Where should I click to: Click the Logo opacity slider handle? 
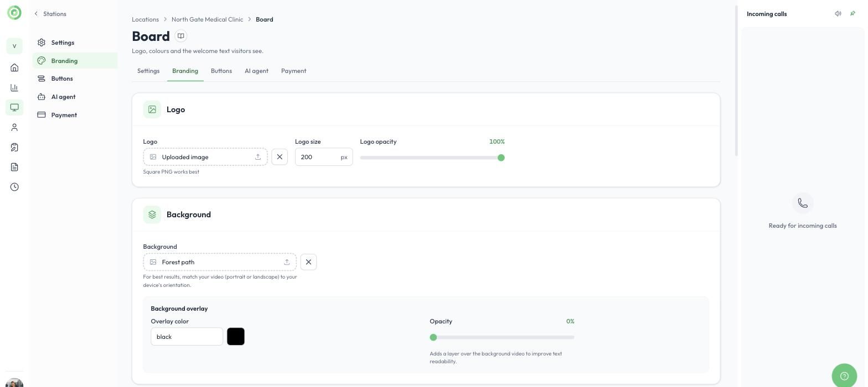click(501, 158)
